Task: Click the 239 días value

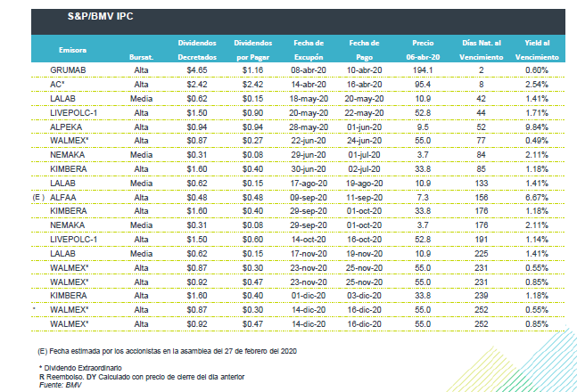Action: click(481, 296)
